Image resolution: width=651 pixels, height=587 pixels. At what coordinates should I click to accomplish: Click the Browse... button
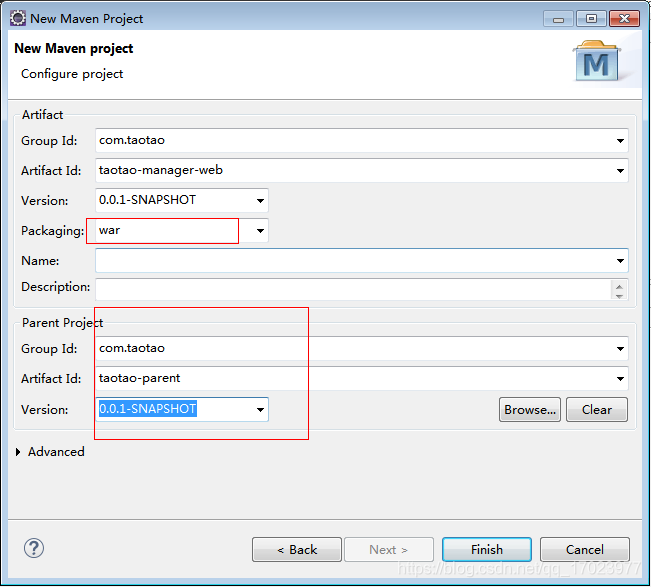click(x=530, y=410)
